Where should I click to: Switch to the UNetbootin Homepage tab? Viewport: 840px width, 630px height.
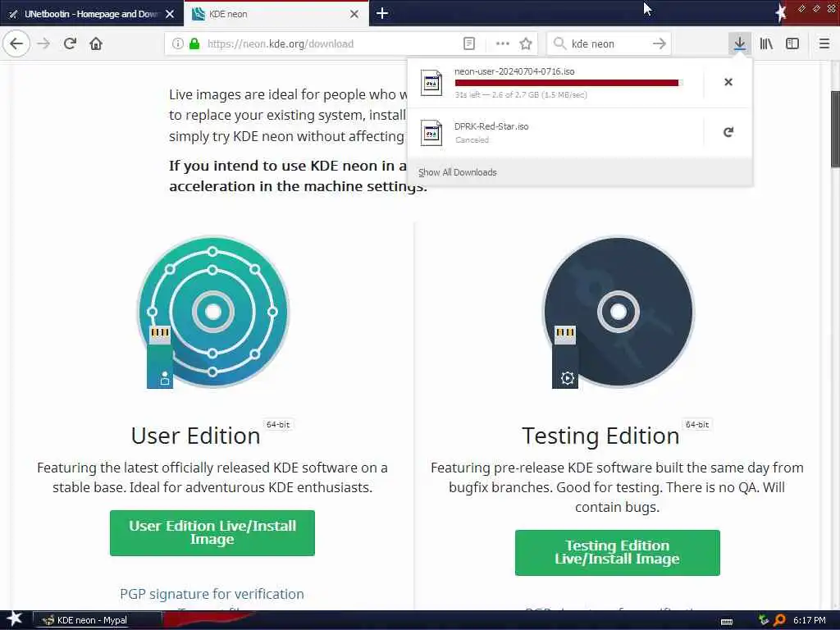92,13
